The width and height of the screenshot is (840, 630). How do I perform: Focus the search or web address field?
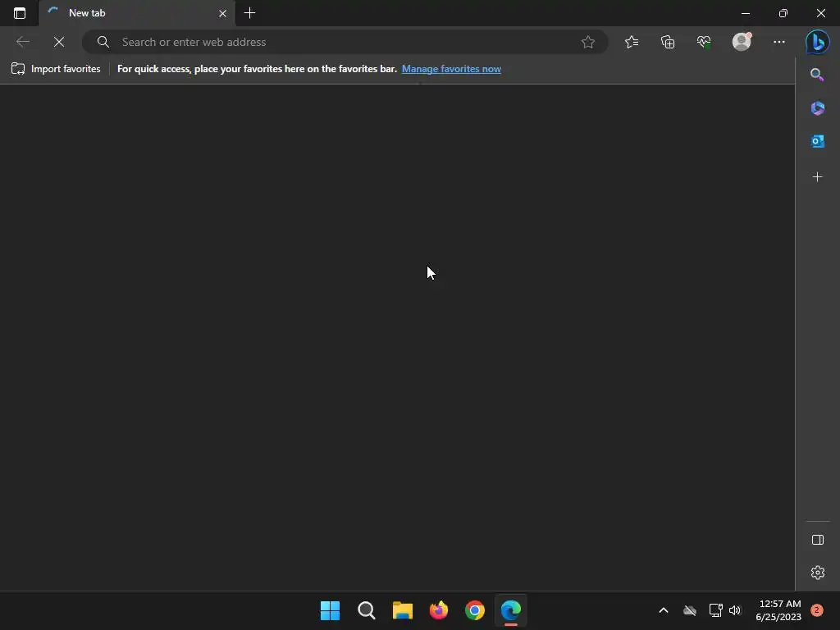[x=345, y=42]
